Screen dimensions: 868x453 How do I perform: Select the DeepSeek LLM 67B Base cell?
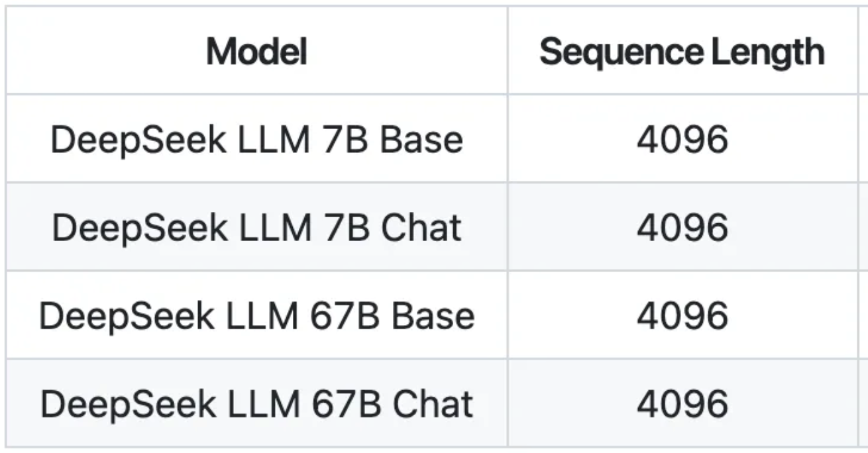[x=256, y=316]
